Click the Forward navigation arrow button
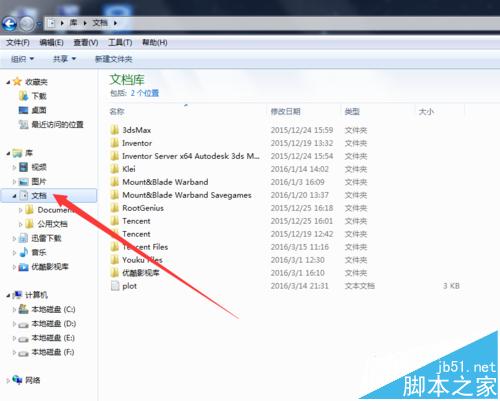The image size is (500, 401). click(x=27, y=24)
